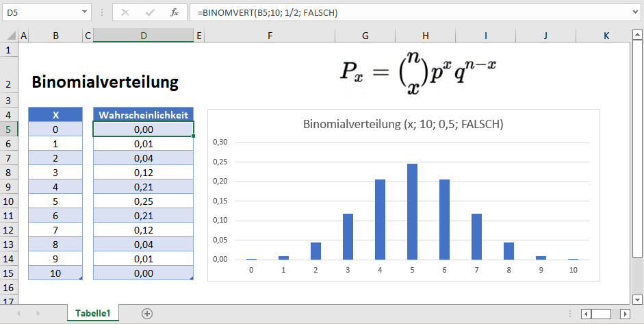Click the chart title Binomialverteilung (x; 10; 0,5; FALSCH)

[403, 124]
